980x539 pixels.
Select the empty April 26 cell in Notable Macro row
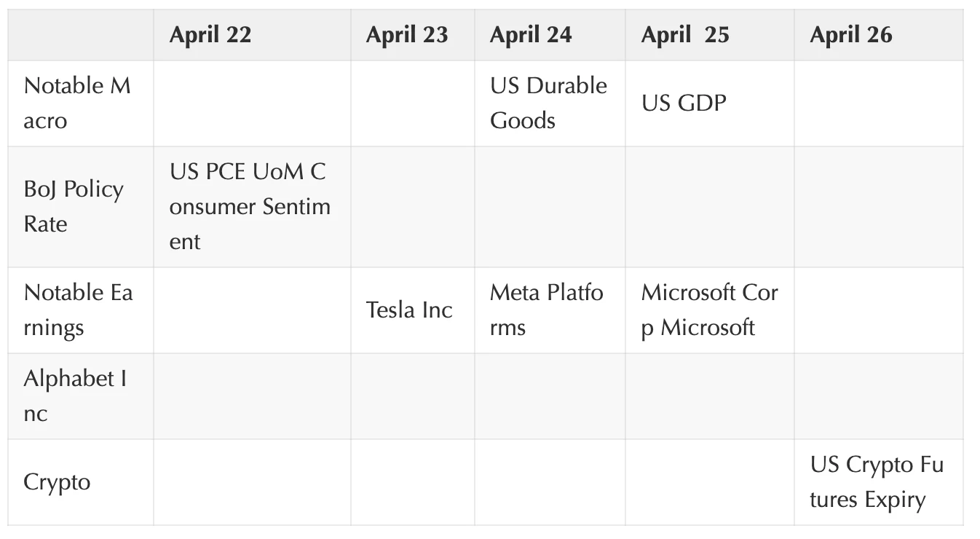click(x=878, y=103)
